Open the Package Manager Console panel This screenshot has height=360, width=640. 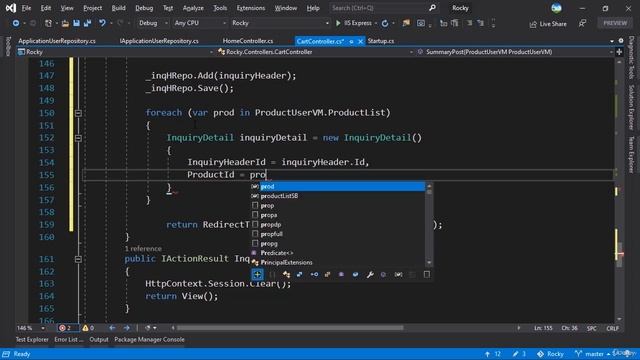pyautogui.click(x=149, y=340)
